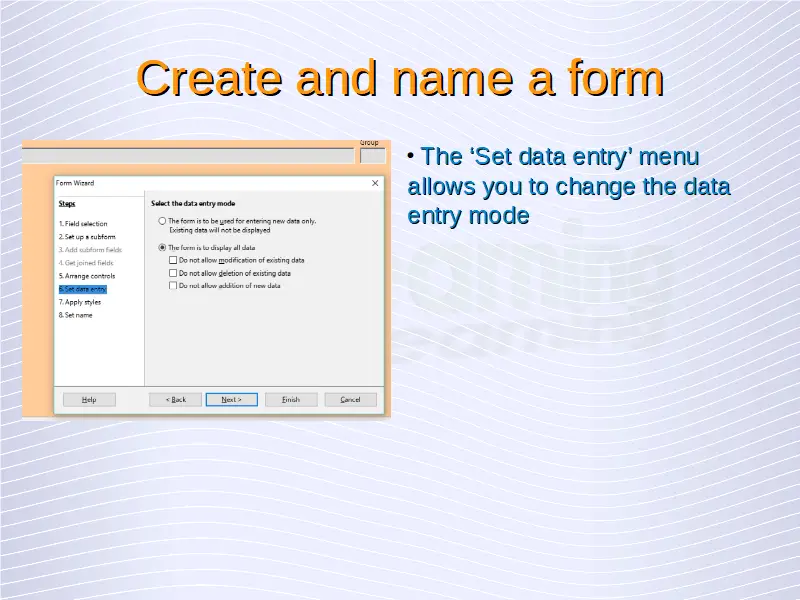
Task: Click the 'Form Wizard' title bar text
Action: [x=75, y=183]
